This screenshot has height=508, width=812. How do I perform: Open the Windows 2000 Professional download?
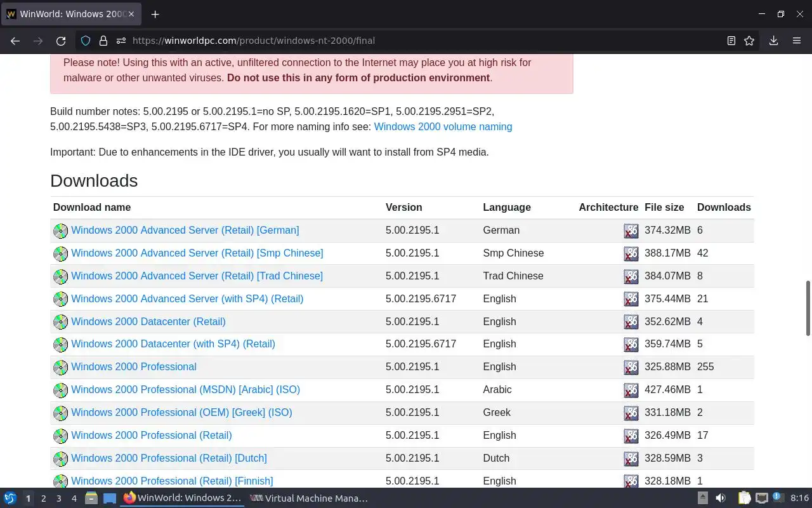[134, 366]
